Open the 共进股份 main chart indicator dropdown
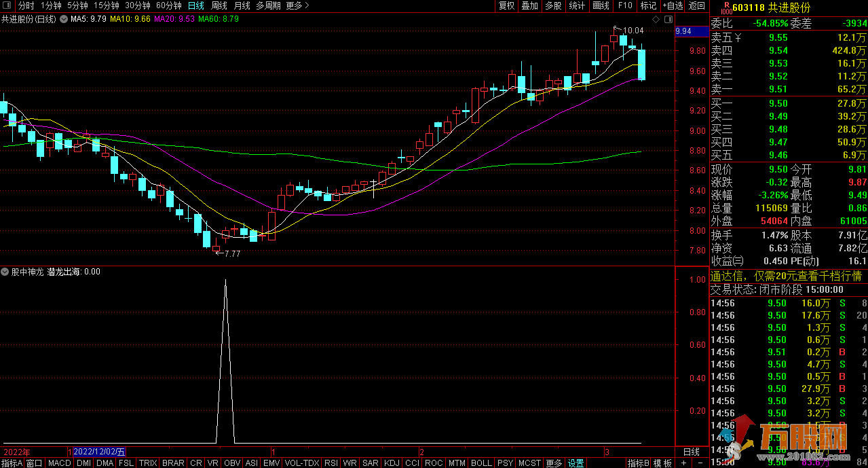Screen dimensions: 868x468 [64, 19]
